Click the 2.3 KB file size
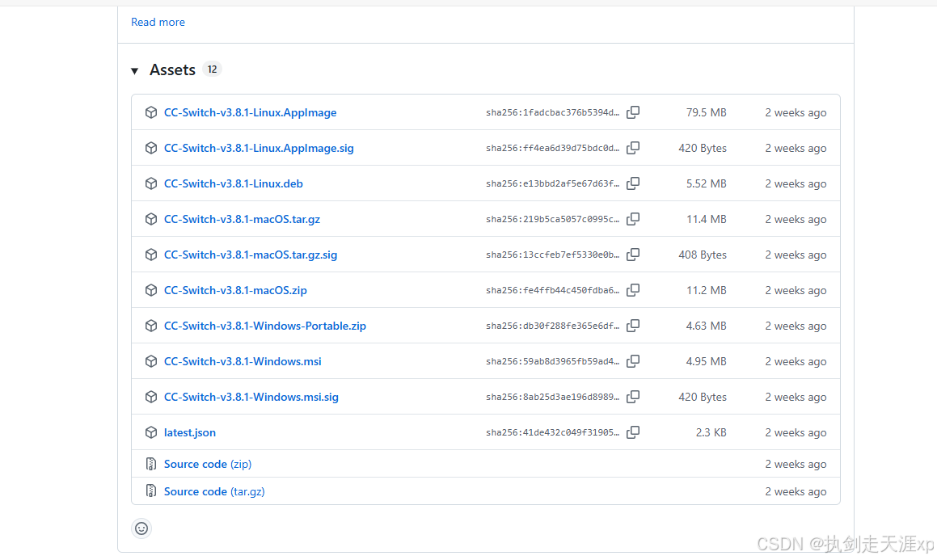Viewport: 937px width, 560px height. (711, 432)
